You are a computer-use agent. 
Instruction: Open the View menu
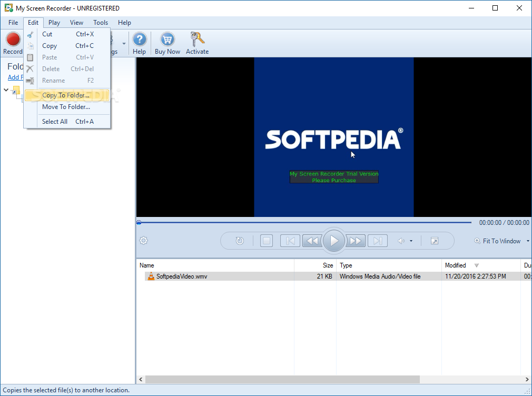coord(76,23)
